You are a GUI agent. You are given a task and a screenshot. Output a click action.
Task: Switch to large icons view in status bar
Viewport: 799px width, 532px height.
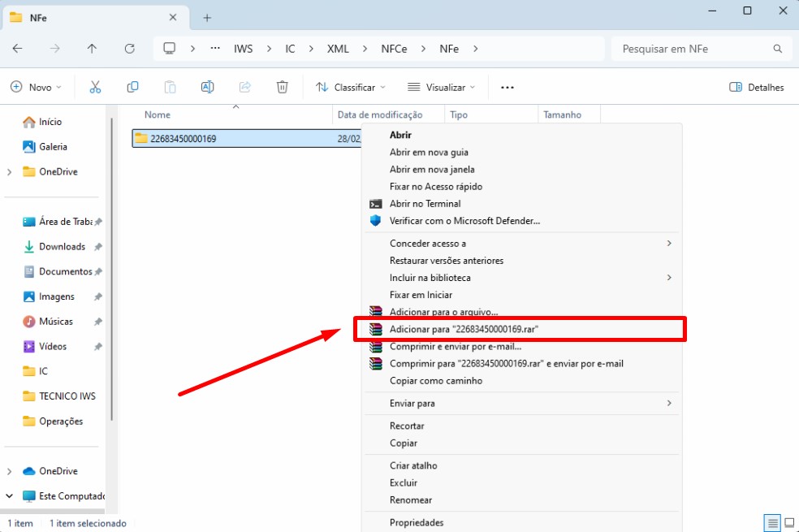point(788,523)
